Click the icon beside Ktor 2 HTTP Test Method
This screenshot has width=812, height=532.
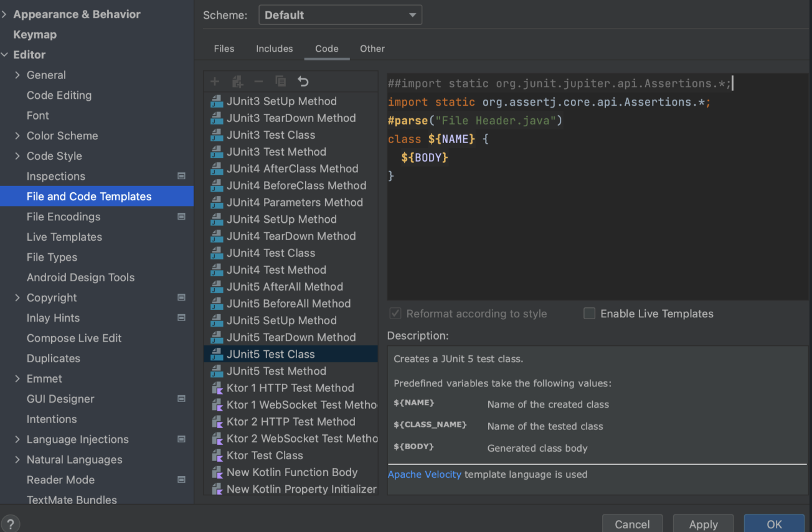(x=217, y=422)
